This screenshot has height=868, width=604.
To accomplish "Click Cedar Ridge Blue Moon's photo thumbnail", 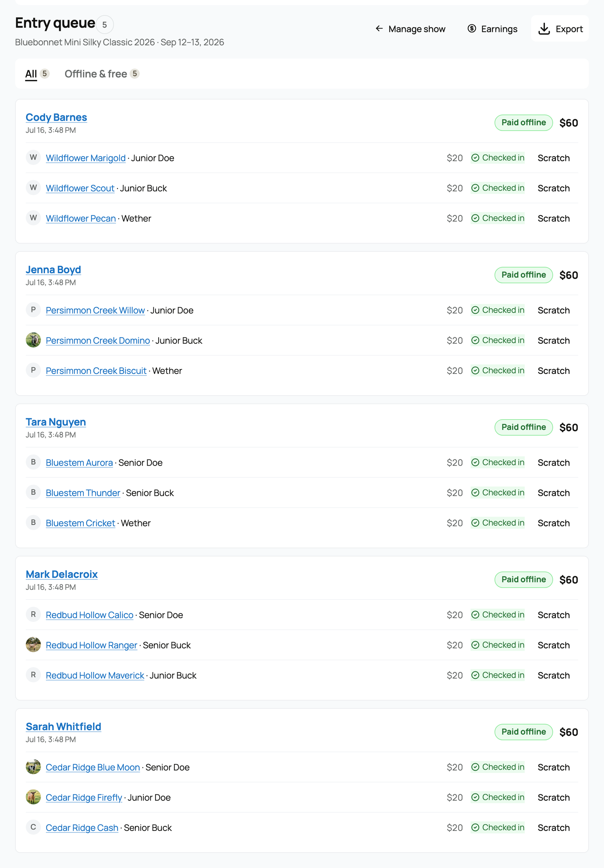I will (x=33, y=767).
